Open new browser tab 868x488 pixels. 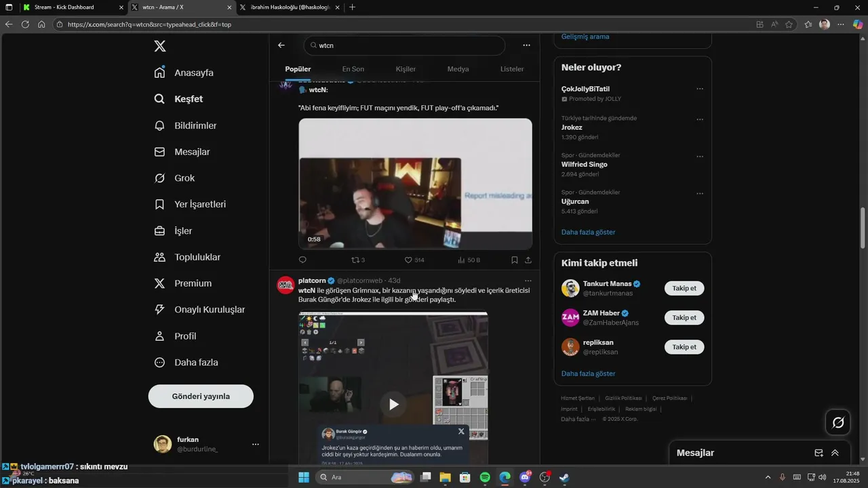tap(352, 7)
